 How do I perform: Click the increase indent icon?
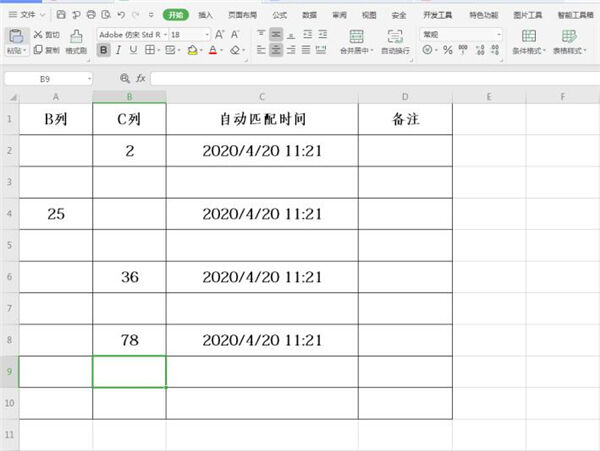(323, 34)
